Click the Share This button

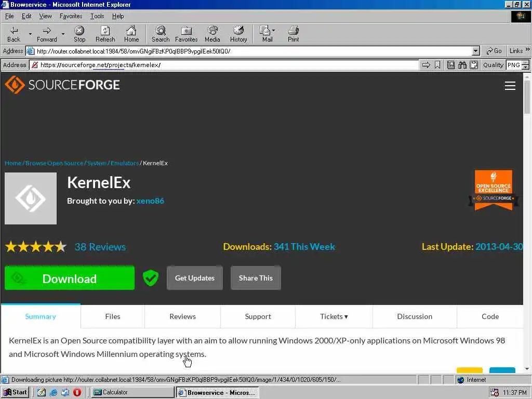pyautogui.click(x=256, y=278)
